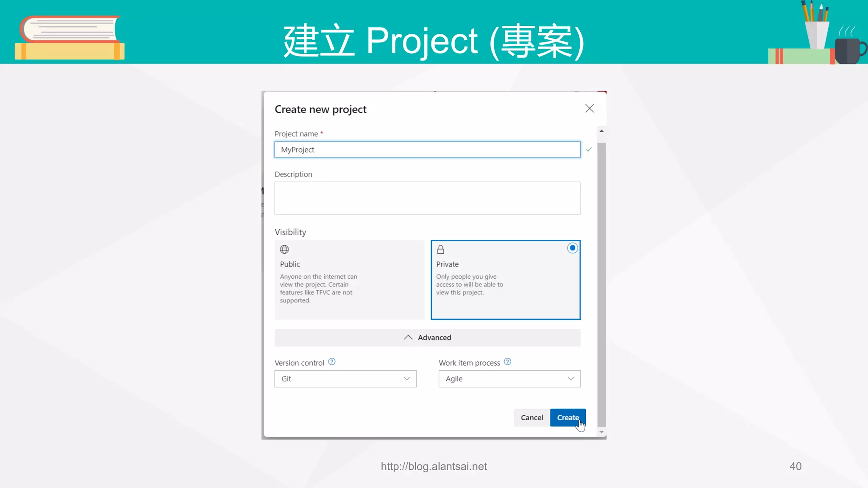Click the globe icon in Public card
This screenshot has width=868, height=488.
coord(284,250)
